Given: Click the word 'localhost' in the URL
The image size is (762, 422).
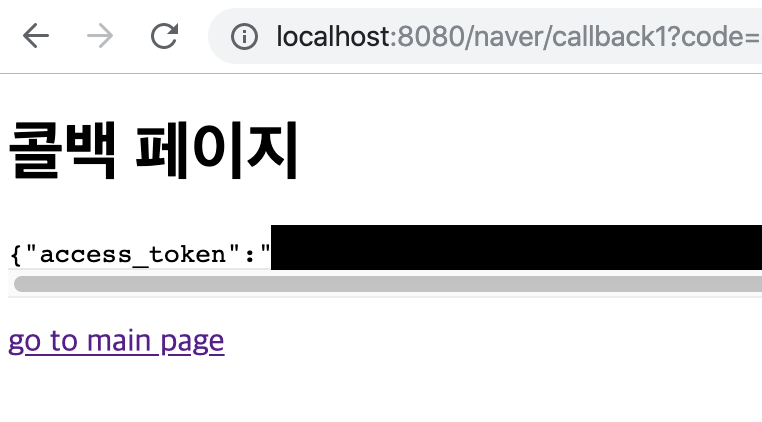Looking at the screenshot, I should 333,36.
